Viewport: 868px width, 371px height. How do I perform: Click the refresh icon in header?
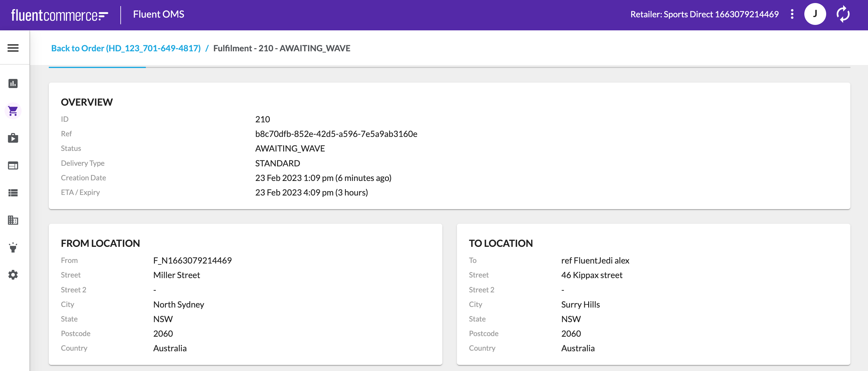(x=843, y=14)
